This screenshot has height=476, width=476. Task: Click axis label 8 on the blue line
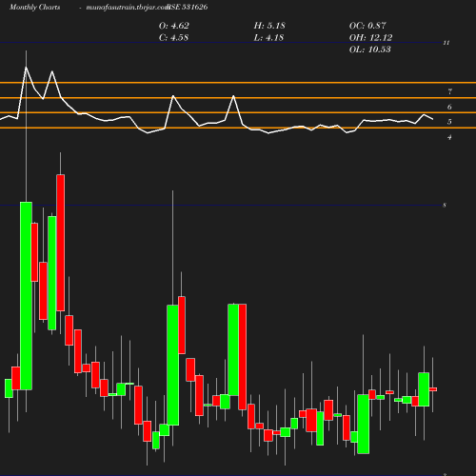(x=445, y=206)
